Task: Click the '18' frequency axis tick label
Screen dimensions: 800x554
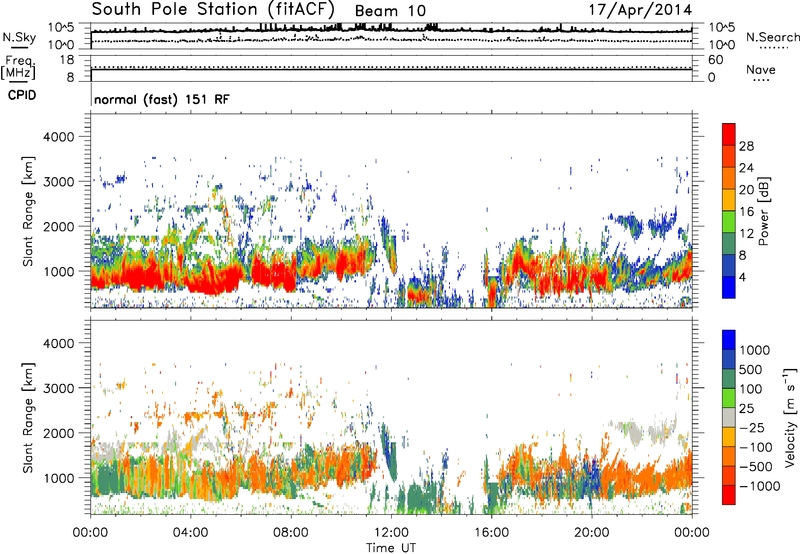Action: (67, 60)
